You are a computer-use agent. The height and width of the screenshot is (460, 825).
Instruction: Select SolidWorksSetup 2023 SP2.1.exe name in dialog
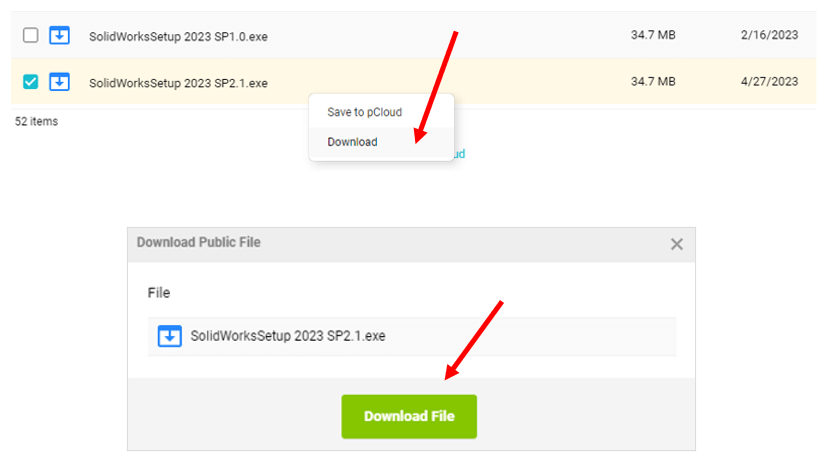click(x=288, y=336)
